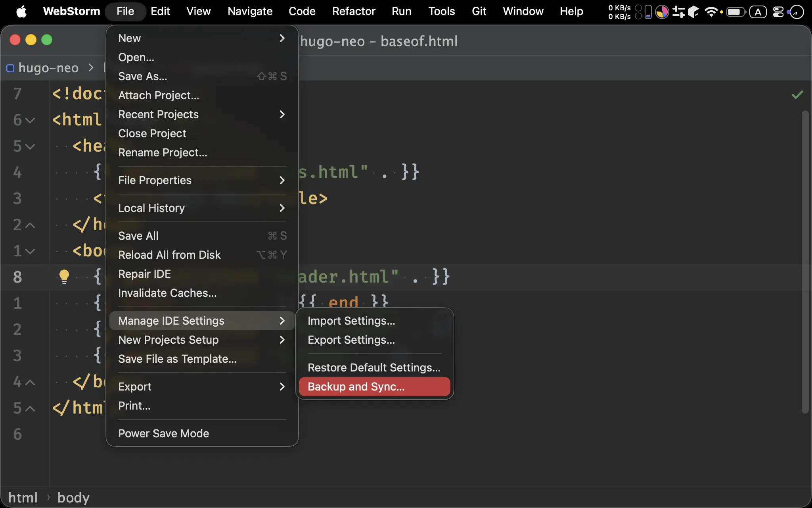Select Reload All from Disk
812x508 pixels.
tap(202, 255)
